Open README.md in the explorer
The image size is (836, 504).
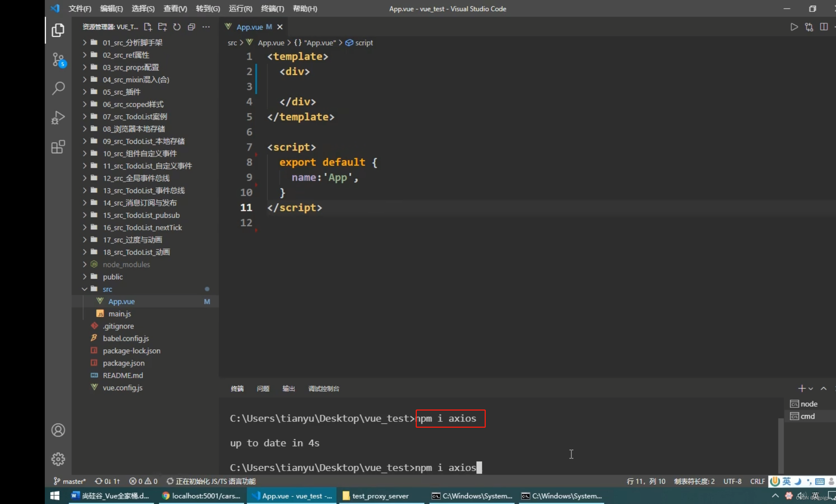coord(145,375)
